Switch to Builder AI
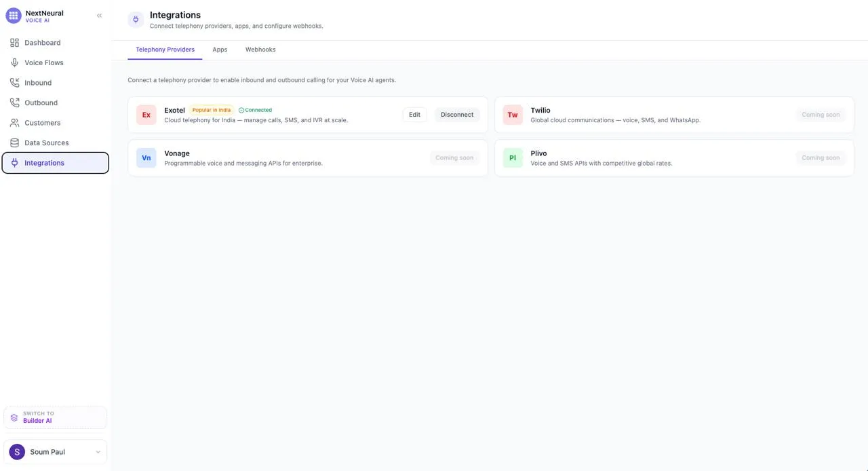This screenshot has height=471, width=868. coord(56,417)
